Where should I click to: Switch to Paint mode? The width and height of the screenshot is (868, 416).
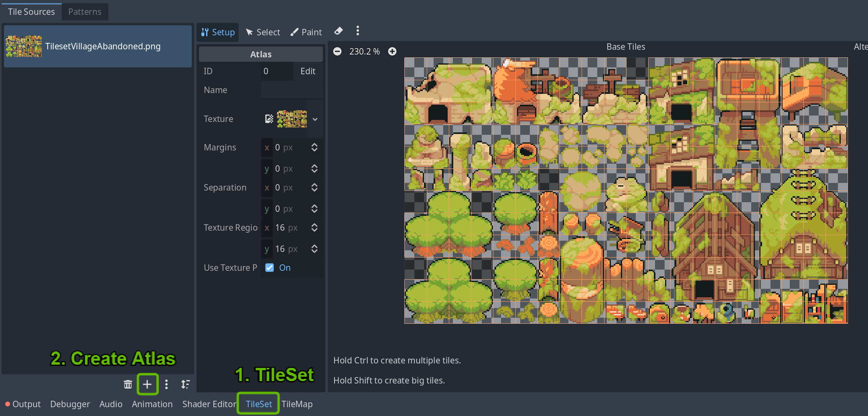[306, 32]
